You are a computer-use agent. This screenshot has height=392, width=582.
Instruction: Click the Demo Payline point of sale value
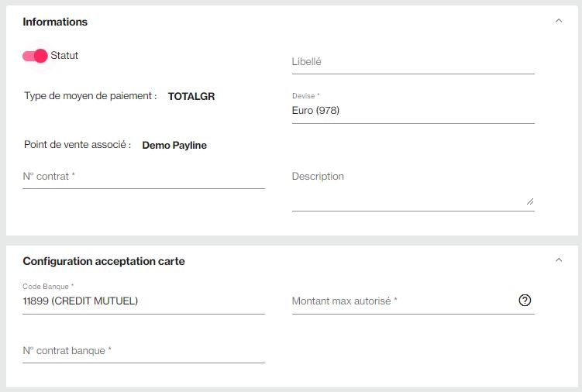tap(174, 145)
